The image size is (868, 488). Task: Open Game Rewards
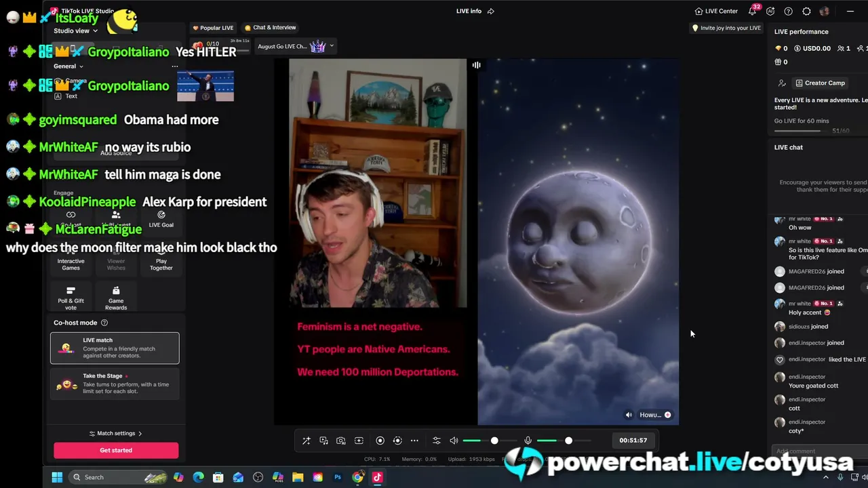click(x=116, y=298)
